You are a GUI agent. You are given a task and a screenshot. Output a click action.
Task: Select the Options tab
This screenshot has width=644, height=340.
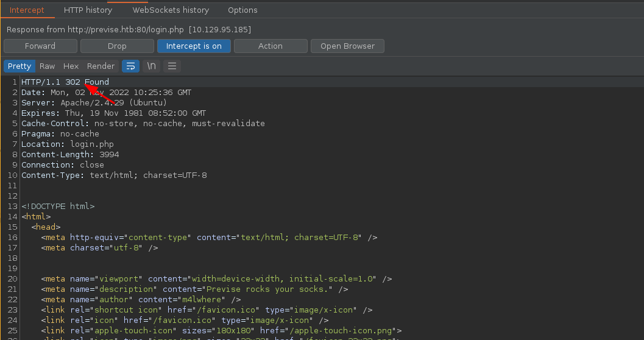(x=242, y=10)
